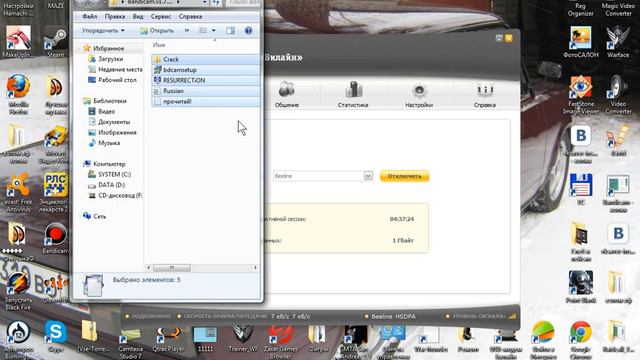640x360 pixels.
Task: Change view mode icon in Explorer
Action: pyautogui.click(x=203, y=31)
